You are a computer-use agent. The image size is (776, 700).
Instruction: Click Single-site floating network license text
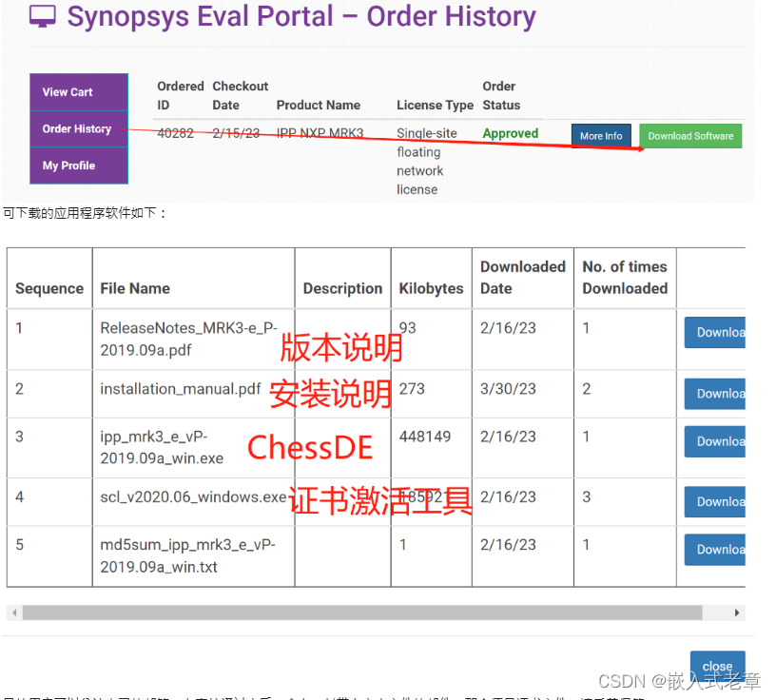427,162
